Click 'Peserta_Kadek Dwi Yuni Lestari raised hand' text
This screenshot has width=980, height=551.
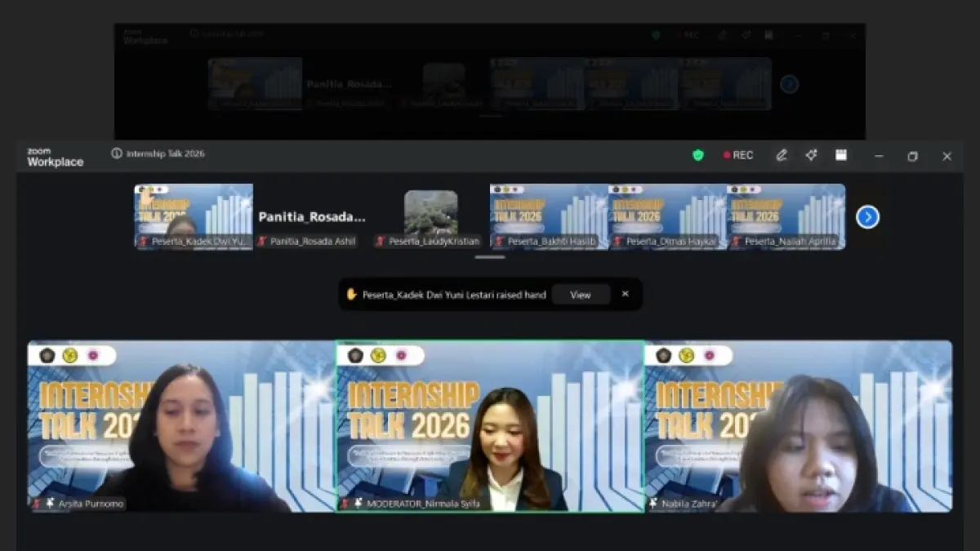pos(454,295)
